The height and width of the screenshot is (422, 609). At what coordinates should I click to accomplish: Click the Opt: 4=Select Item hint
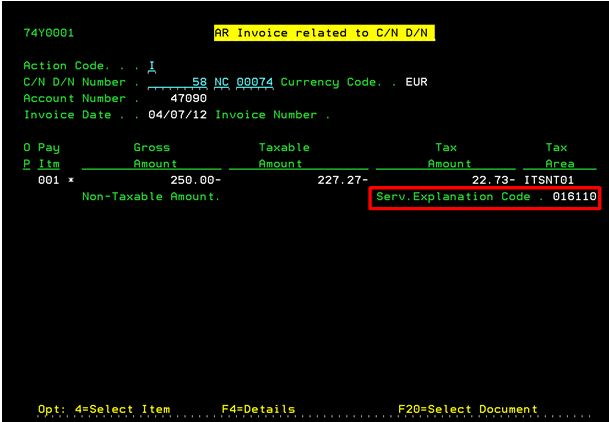(104, 409)
